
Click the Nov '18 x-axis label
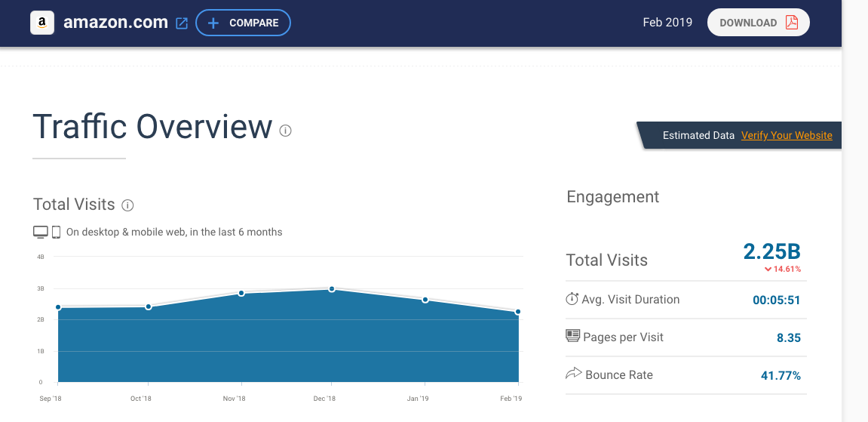pyautogui.click(x=235, y=399)
